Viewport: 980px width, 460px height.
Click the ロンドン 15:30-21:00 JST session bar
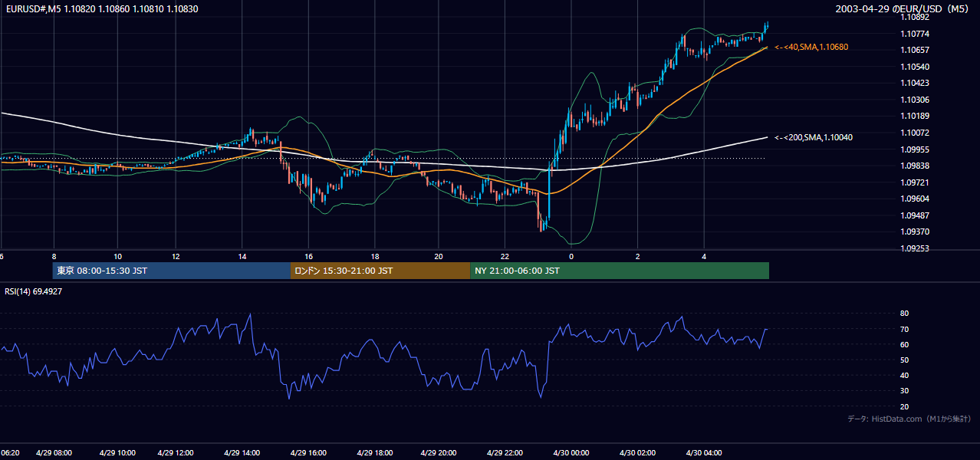pyautogui.click(x=380, y=271)
